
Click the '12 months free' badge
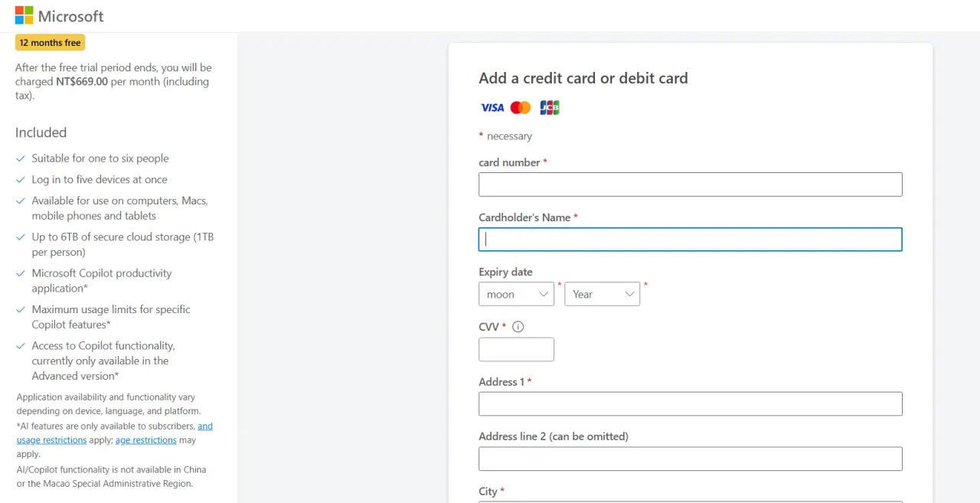pos(51,43)
